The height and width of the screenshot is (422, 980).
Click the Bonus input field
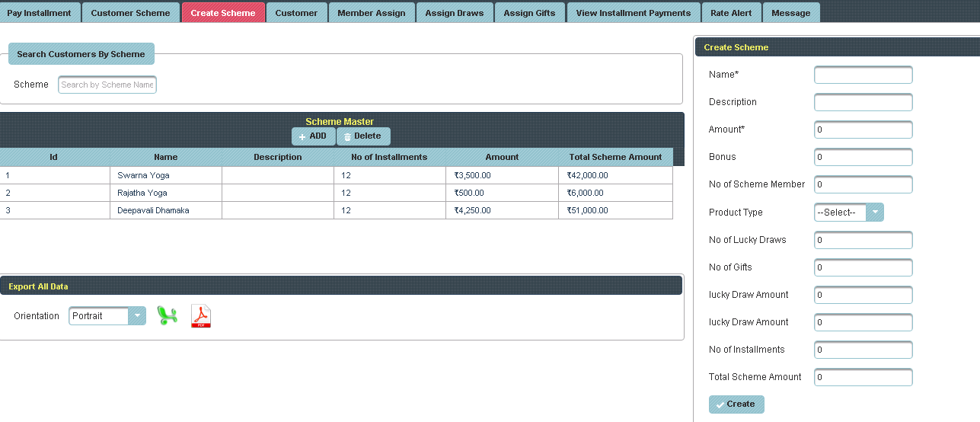click(863, 157)
